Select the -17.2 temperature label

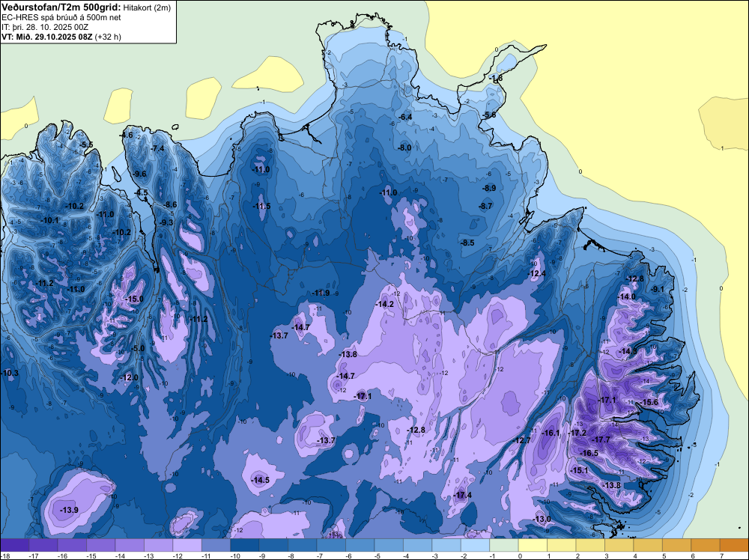[577, 433]
